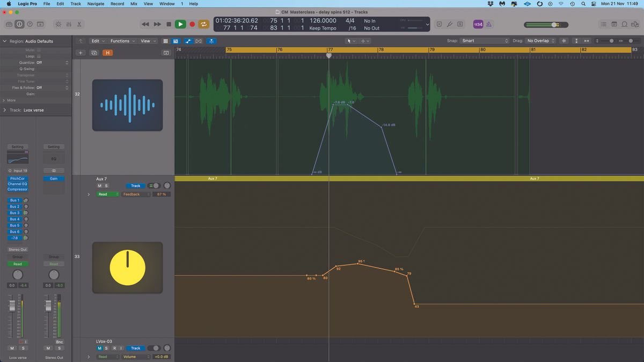
Task: Mute the Aux 7 track
Action: [x=99, y=186]
